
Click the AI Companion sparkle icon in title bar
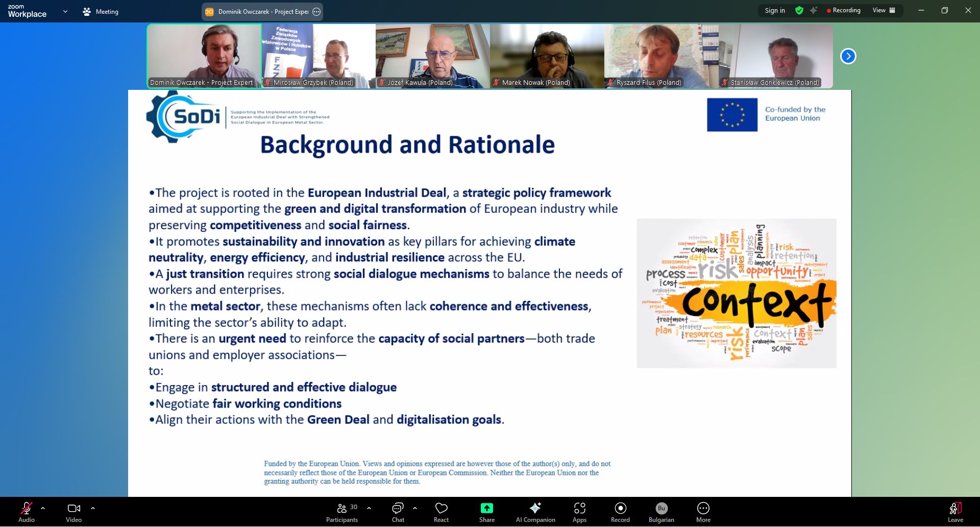[814, 10]
